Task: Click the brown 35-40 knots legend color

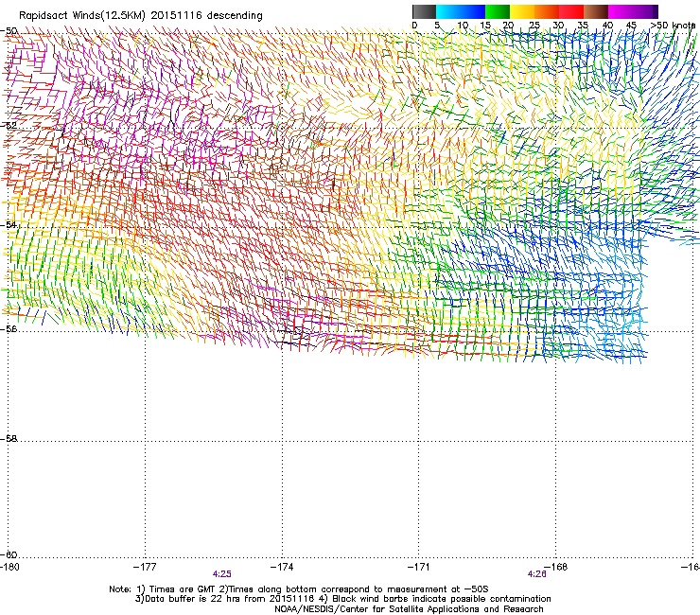Action: pos(596,11)
